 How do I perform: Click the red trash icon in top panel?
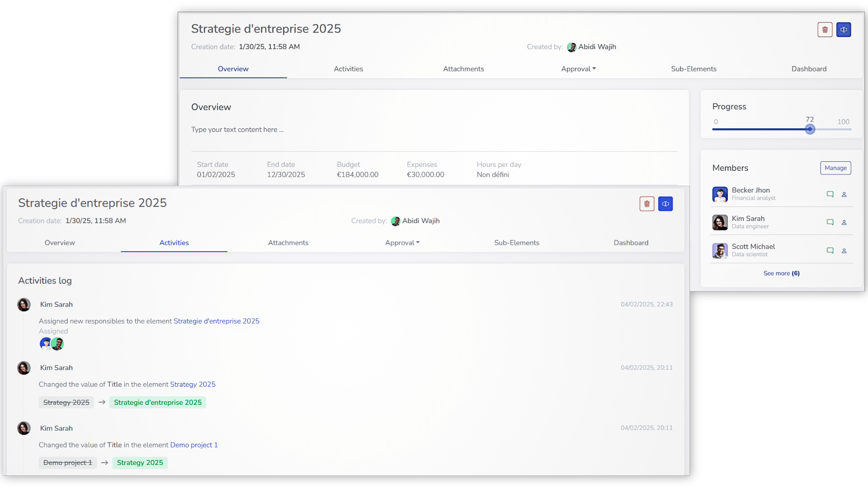pyautogui.click(x=825, y=30)
